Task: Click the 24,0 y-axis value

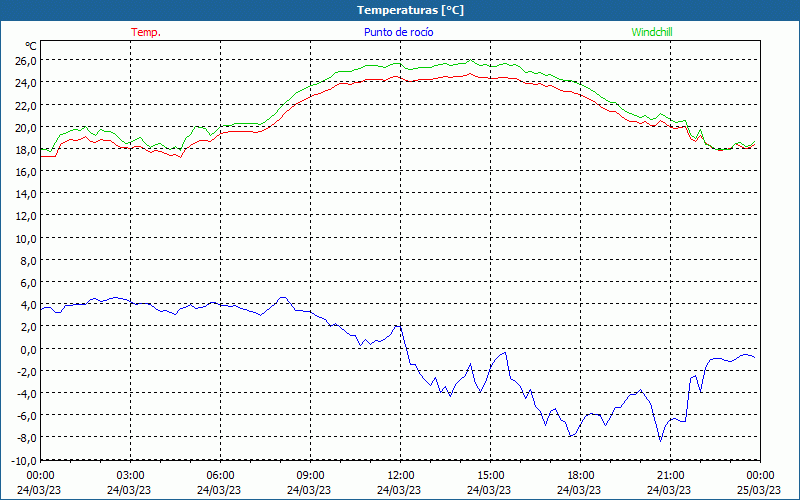Action: tap(26, 83)
